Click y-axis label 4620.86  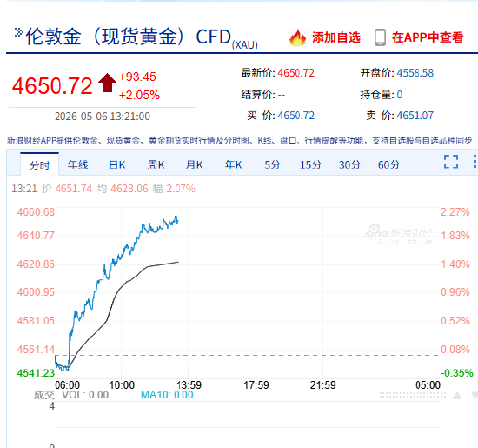click(36, 264)
